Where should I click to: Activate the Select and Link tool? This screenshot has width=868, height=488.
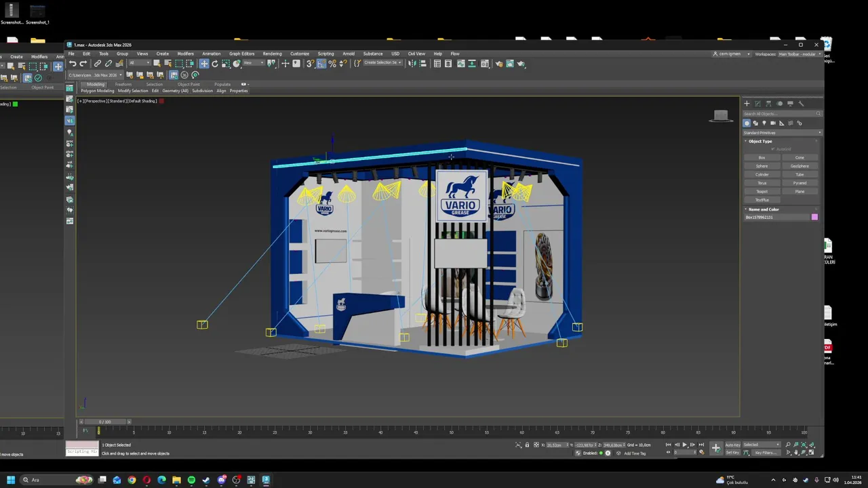[x=98, y=64]
